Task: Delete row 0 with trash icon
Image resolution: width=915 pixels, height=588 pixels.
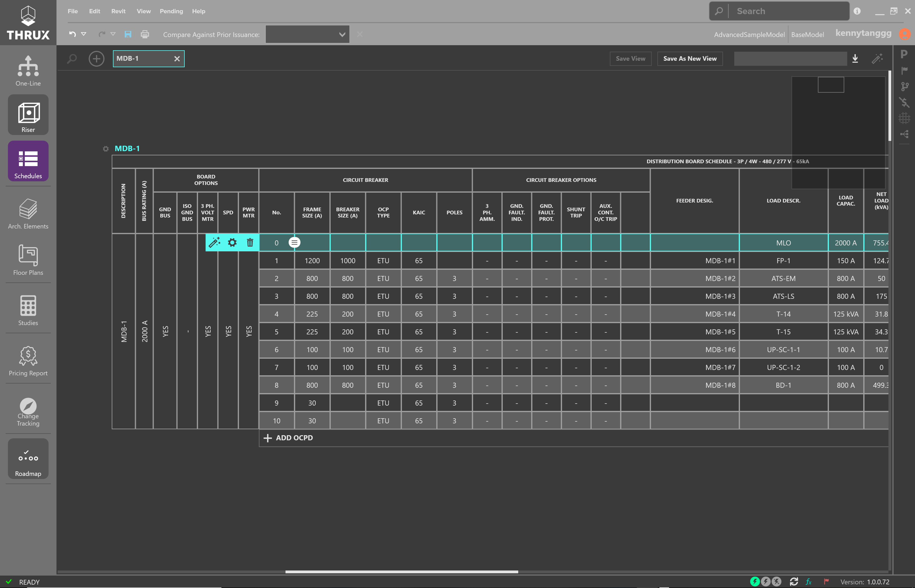Action: click(x=250, y=242)
